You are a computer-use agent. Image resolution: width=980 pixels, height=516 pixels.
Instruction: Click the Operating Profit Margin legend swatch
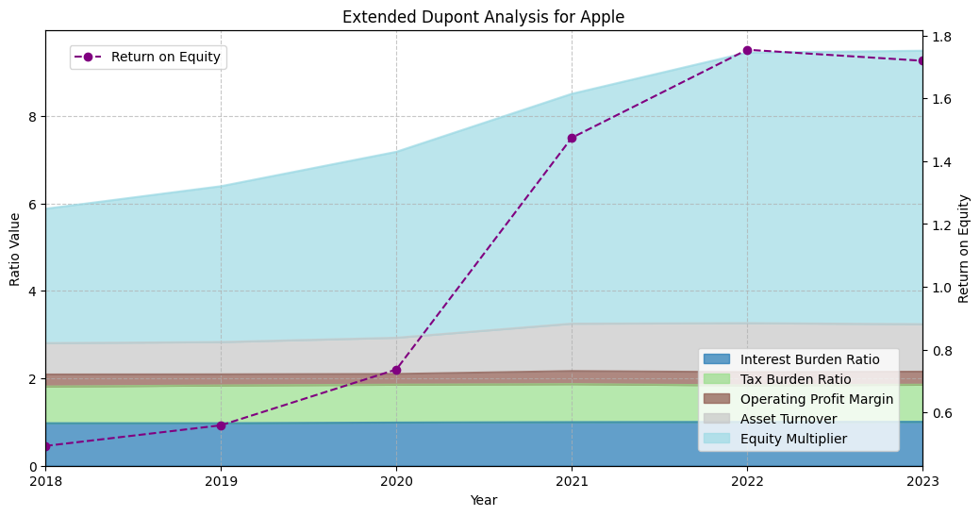click(x=719, y=399)
